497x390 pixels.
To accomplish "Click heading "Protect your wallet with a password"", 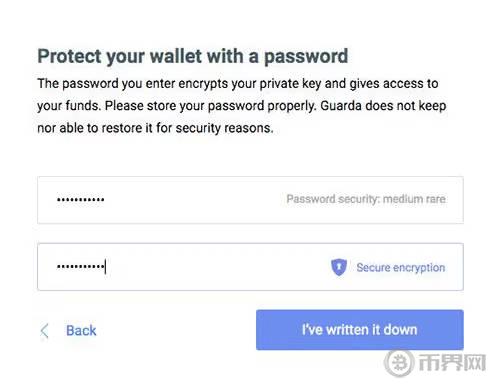I will pyautogui.click(x=193, y=56).
